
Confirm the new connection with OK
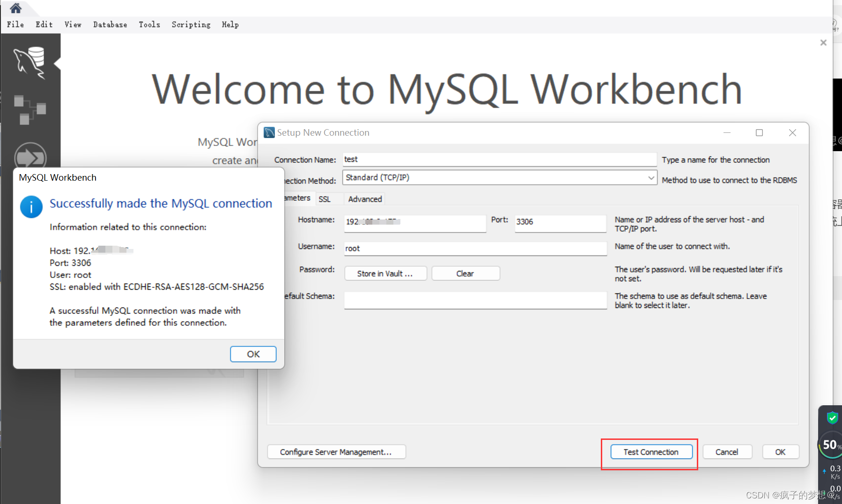tap(780, 452)
